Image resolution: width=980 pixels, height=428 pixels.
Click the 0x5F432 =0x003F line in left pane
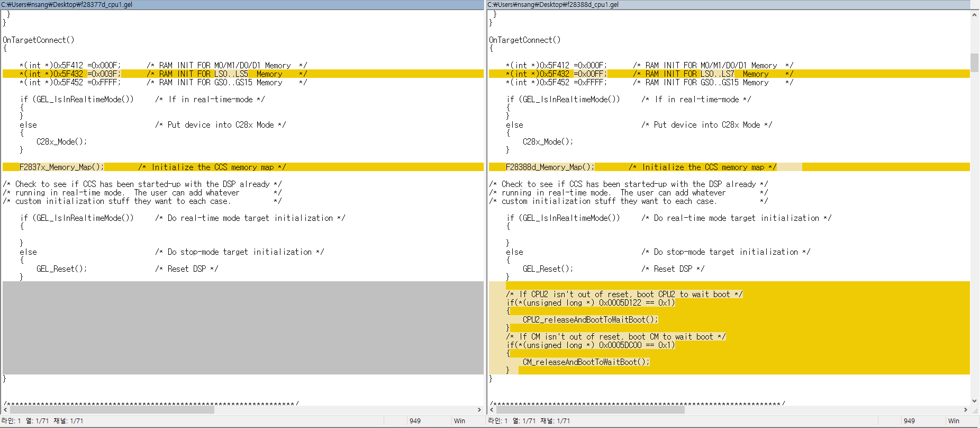pyautogui.click(x=243, y=74)
